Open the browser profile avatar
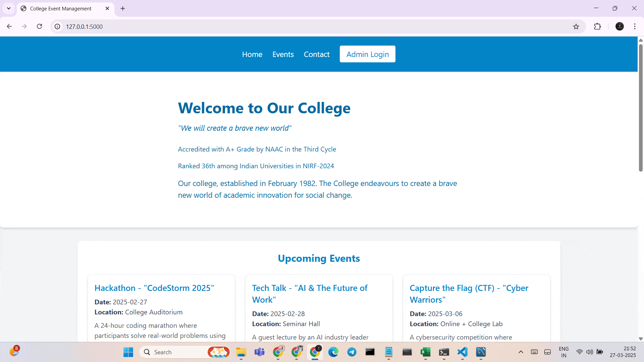This screenshot has height=362, width=644. [x=620, y=26]
